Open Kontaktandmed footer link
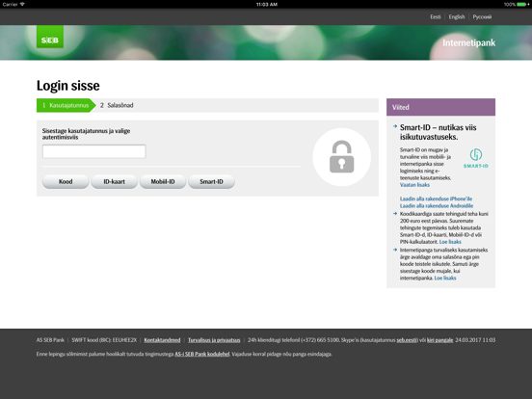The height and width of the screenshot is (399, 532). coord(162,340)
